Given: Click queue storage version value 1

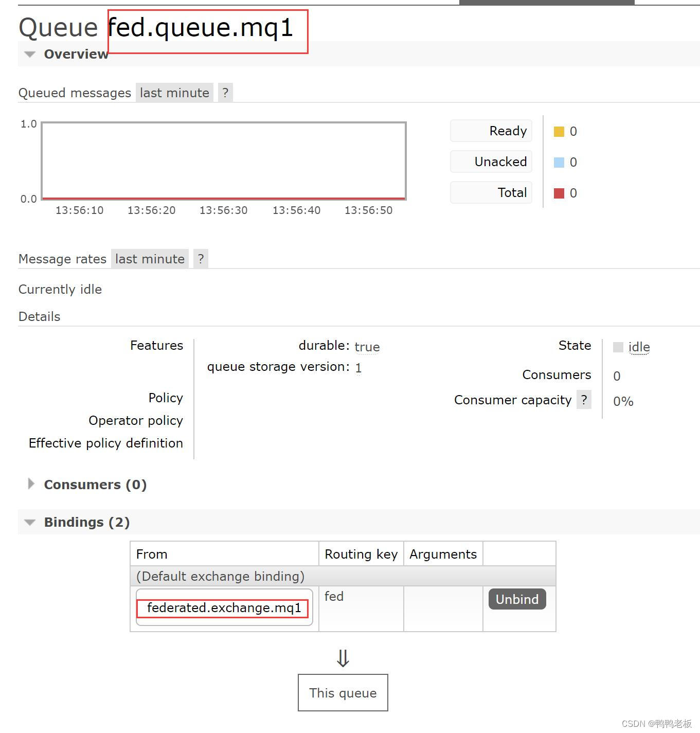Looking at the screenshot, I should point(358,368).
